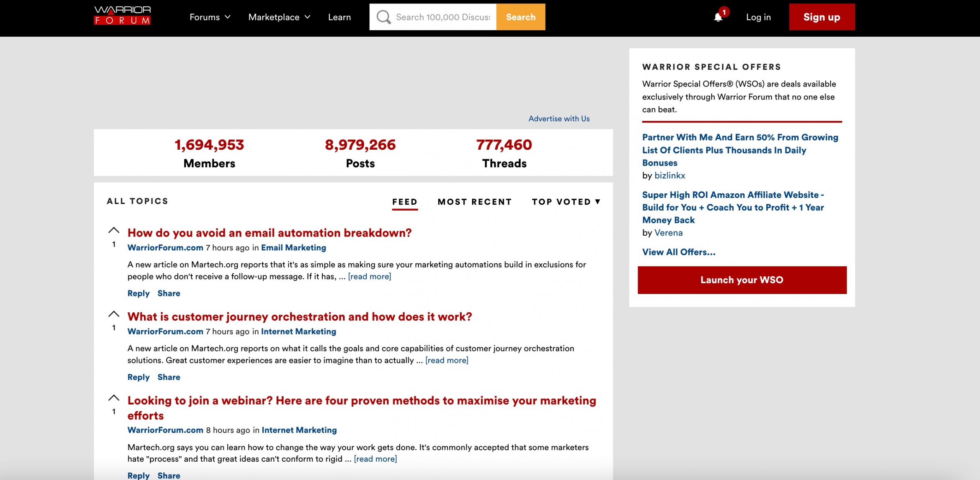The height and width of the screenshot is (480, 980).
Task: Click WarriorForum.com author on email automation post
Action: (x=165, y=248)
